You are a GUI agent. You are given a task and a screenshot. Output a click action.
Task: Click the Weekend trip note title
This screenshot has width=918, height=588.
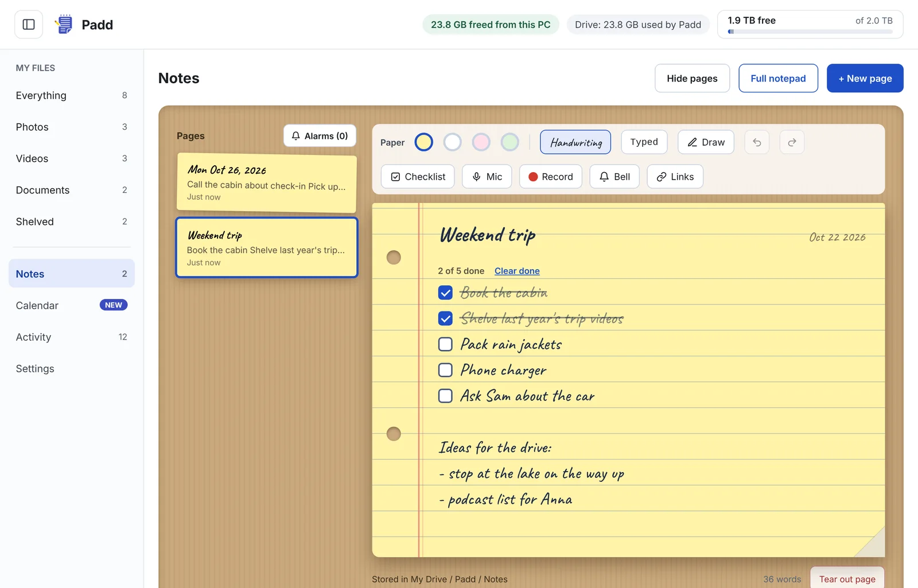488,235
